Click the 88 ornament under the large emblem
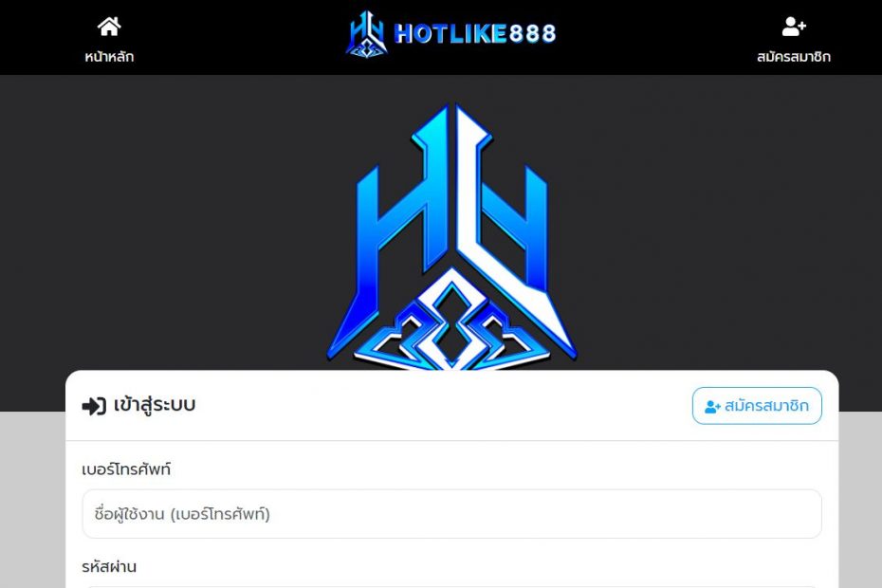Screen dimensions: 882x588 click(x=451, y=326)
